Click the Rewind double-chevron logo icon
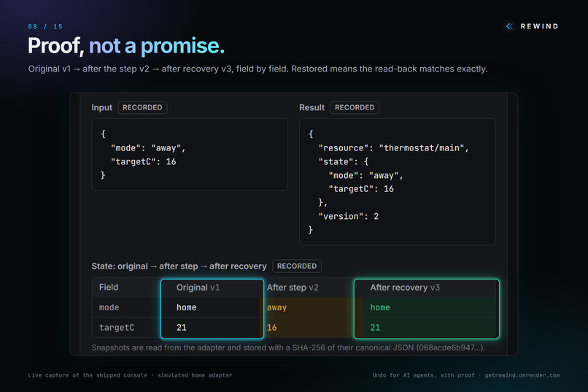588x392 pixels. coord(509,26)
